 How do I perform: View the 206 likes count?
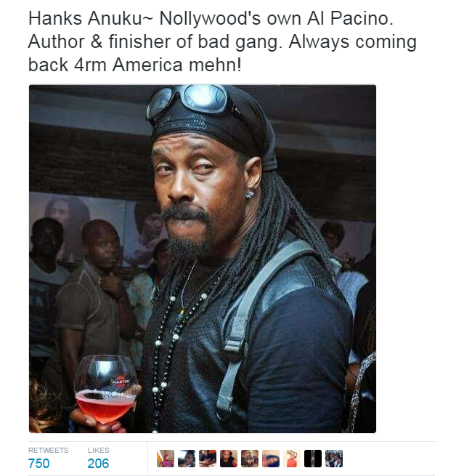[x=98, y=464]
